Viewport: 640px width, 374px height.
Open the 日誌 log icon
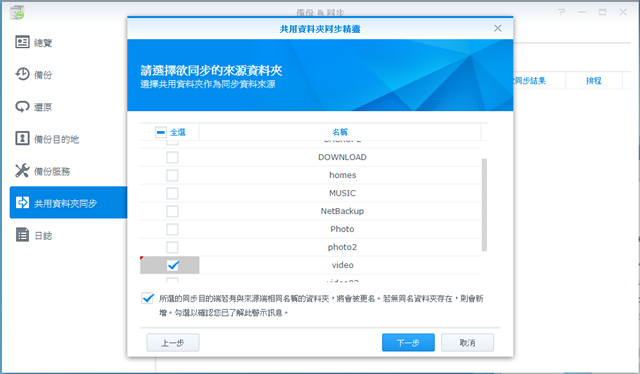click(x=22, y=235)
